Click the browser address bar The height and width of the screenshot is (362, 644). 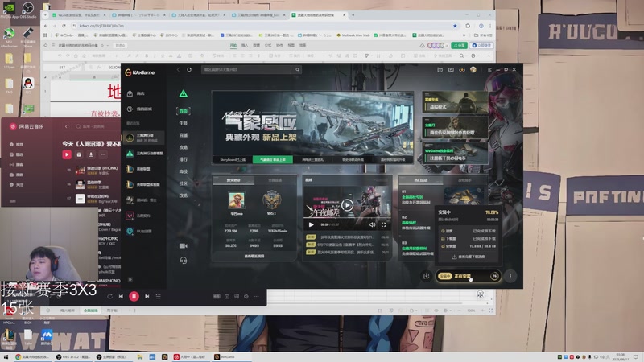click(263, 26)
